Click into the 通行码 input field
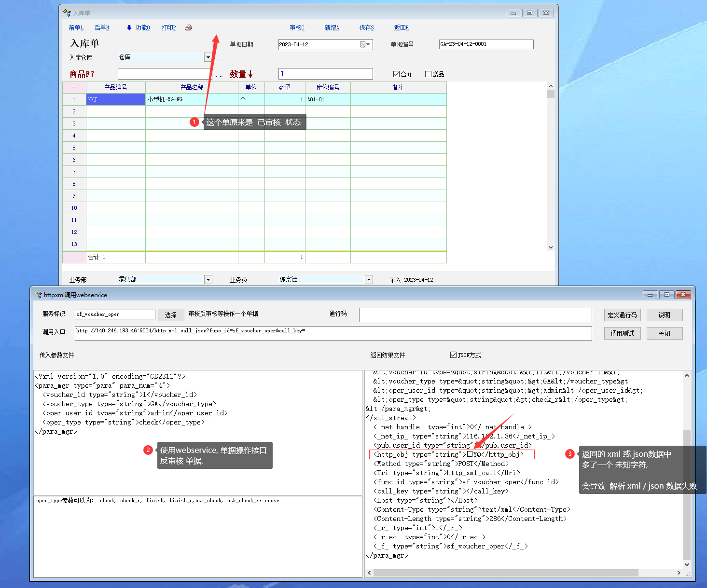 click(475, 315)
